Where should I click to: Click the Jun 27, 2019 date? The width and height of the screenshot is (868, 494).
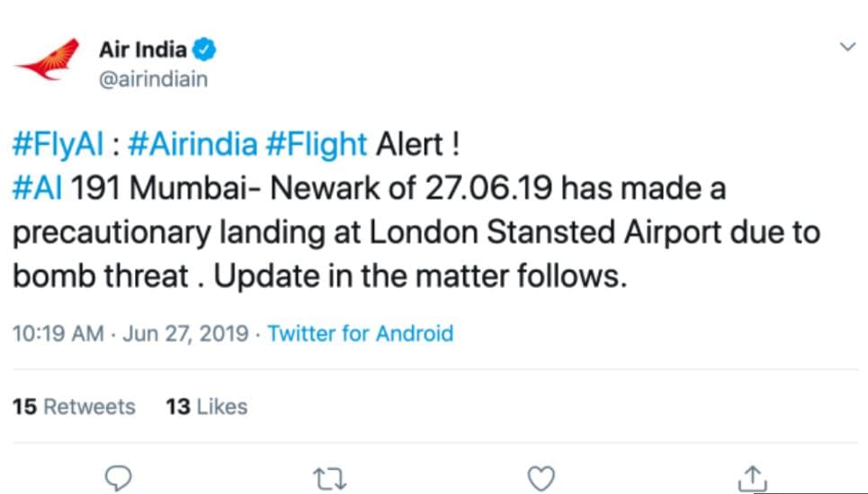(185, 334)
